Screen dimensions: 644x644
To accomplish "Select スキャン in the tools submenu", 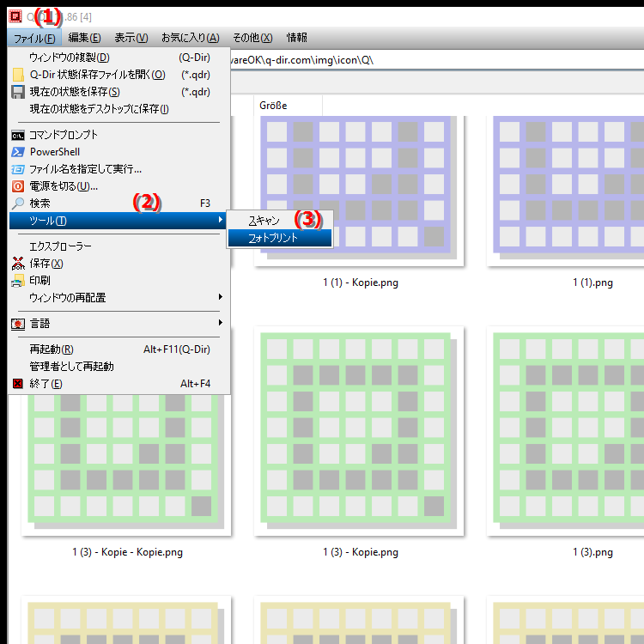I will tap(280, 221).
